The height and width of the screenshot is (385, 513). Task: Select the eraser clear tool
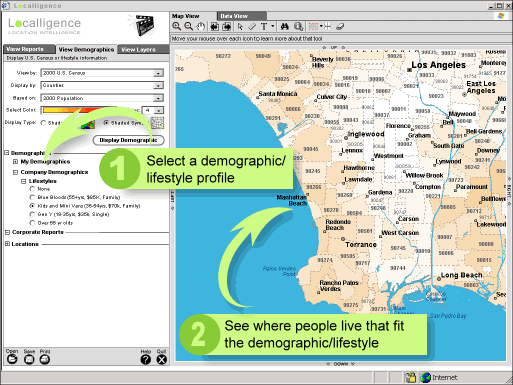[x=340, y=26]
